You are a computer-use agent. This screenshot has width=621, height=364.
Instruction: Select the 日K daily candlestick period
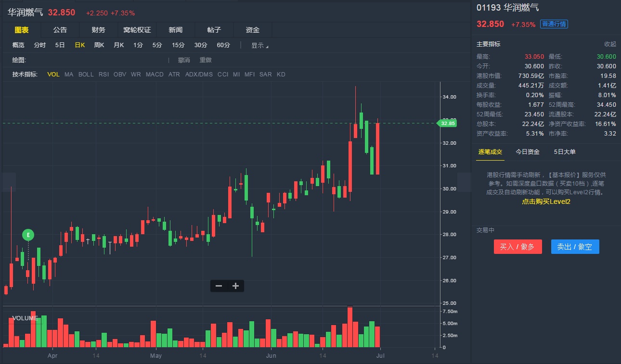[79, 45]
